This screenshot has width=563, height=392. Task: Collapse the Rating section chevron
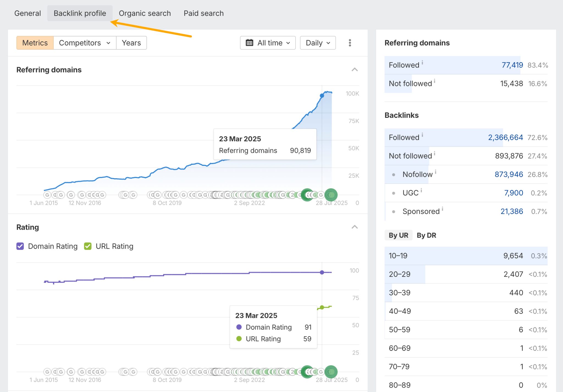355,227
